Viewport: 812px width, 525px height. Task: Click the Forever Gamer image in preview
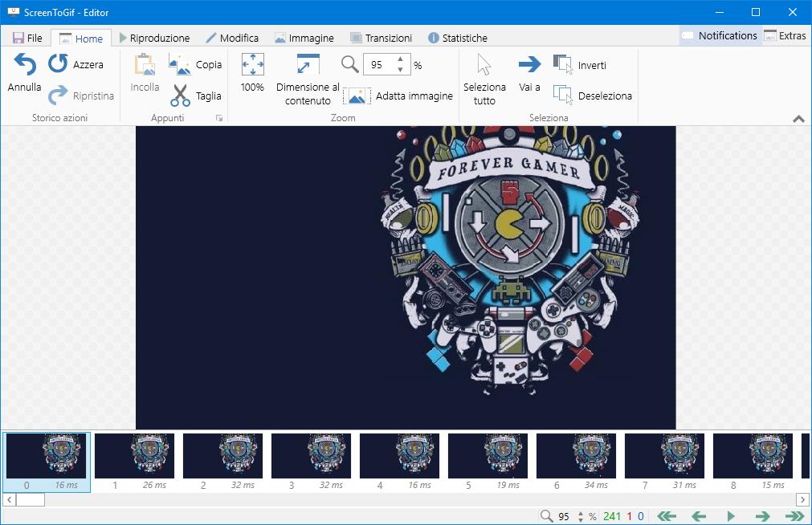(406, 278)
